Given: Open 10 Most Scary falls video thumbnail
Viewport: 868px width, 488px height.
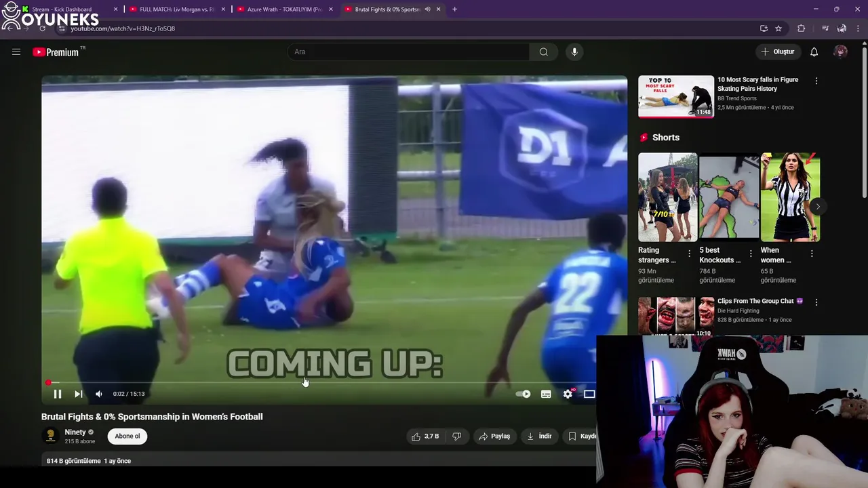Looking at the screenshot, I should 676,96.
